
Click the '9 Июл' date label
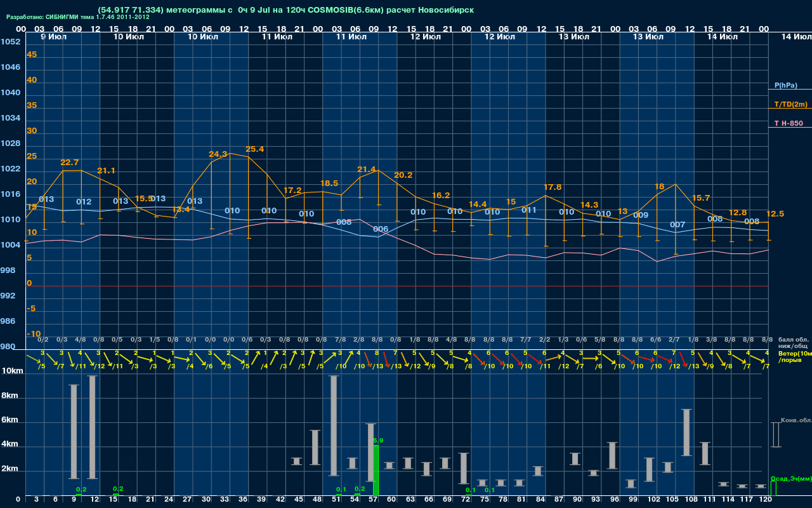54,37
